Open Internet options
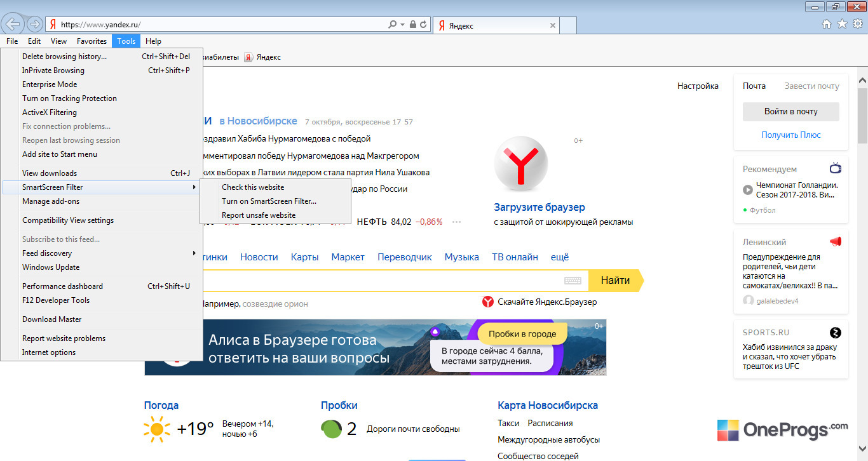The width and height of the screenshot is (868, 461). coord(102,352)
